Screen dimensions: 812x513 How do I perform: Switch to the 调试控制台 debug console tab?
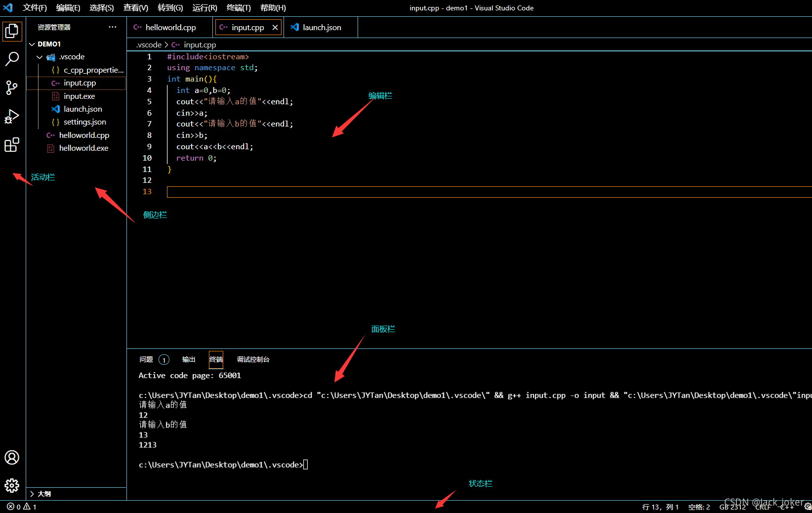coord(253,359)
